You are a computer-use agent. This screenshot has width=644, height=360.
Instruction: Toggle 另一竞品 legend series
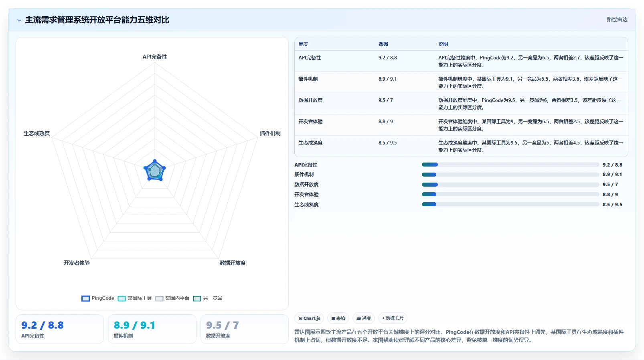(x=208, y=298)
